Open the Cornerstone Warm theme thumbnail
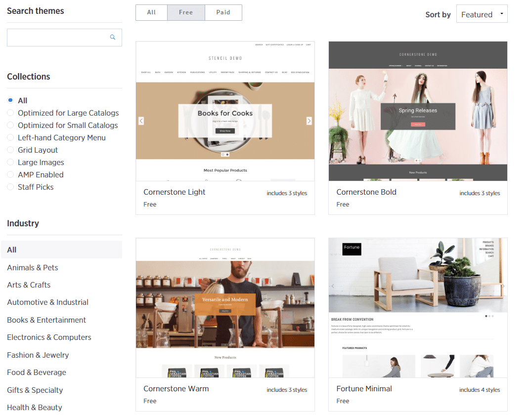The height and width of the screenshot is (417, 532). (225, 308)
